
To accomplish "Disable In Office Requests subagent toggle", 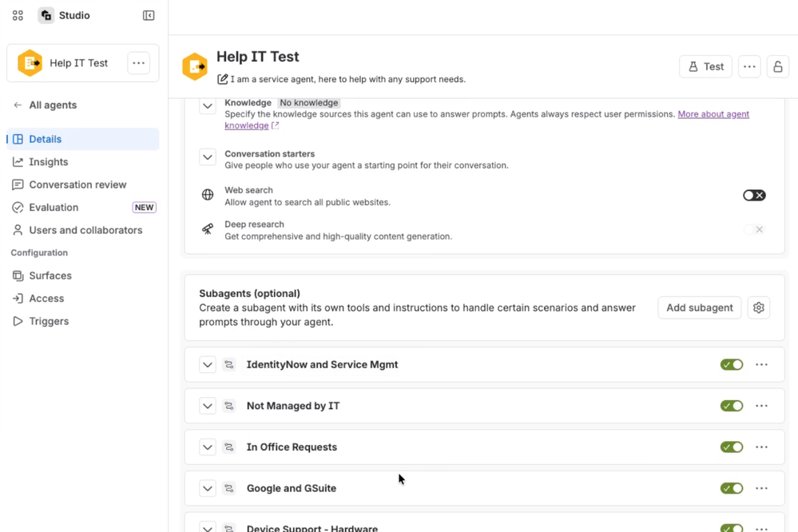I will (732, 447).
